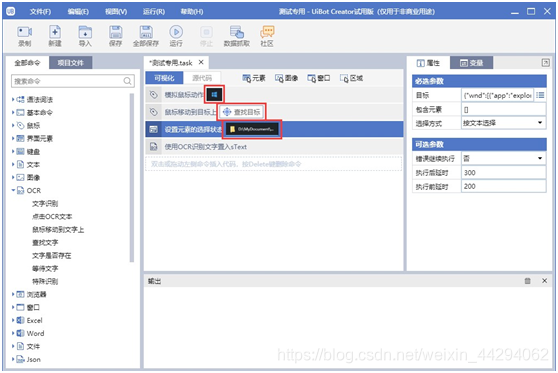
Task: Click the UiBot app logo icon
Action: coord(11,11)
